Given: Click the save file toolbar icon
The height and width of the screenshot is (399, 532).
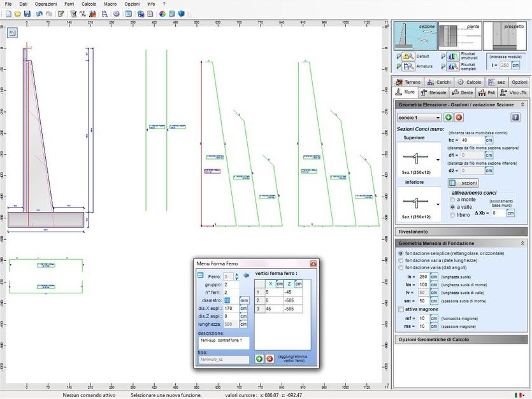Looking at the screenshot, I should [x=27, y=13].
